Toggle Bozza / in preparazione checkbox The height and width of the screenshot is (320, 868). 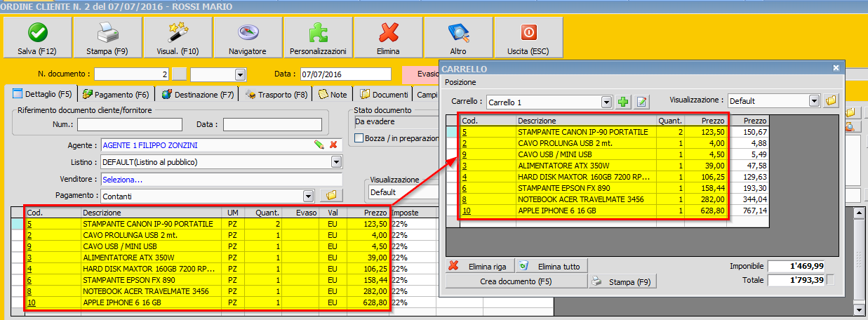(x=360, y=138)
